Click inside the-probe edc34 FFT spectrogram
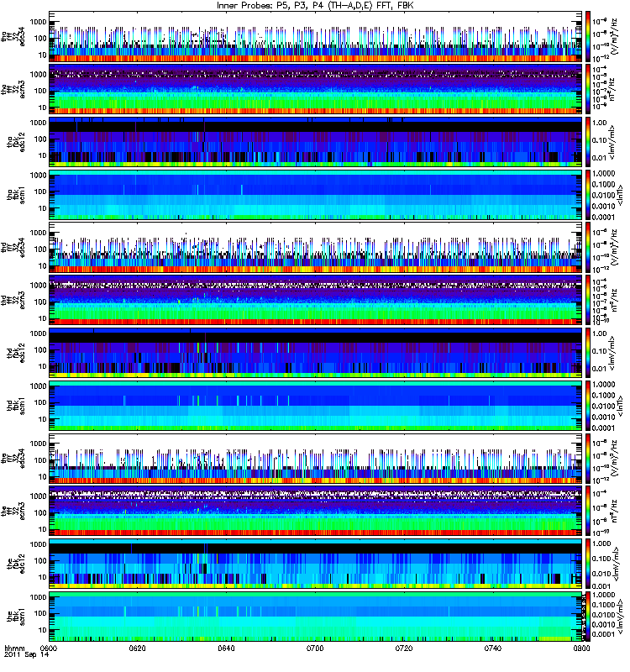The height and width of the screenshot is (672, 630). tap(316, 459)
